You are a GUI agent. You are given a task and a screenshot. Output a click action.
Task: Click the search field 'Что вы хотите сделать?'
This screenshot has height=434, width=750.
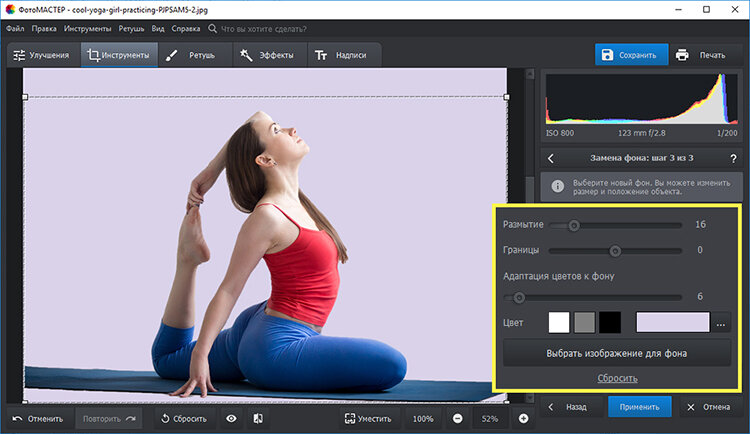[264, 29]
